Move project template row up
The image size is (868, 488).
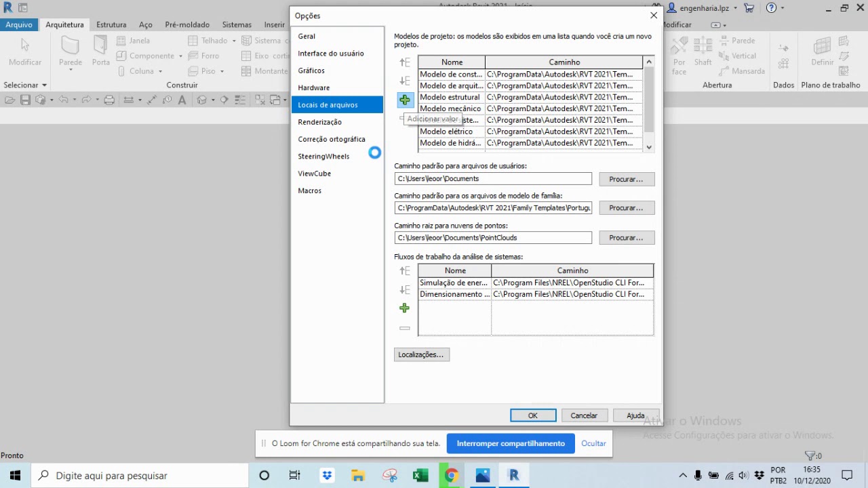tap(405, 62)
